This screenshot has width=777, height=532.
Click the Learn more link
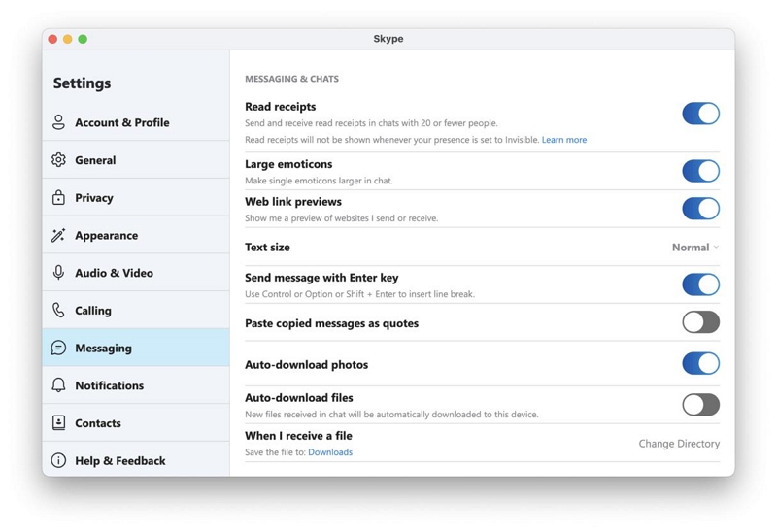click(564, 140)
